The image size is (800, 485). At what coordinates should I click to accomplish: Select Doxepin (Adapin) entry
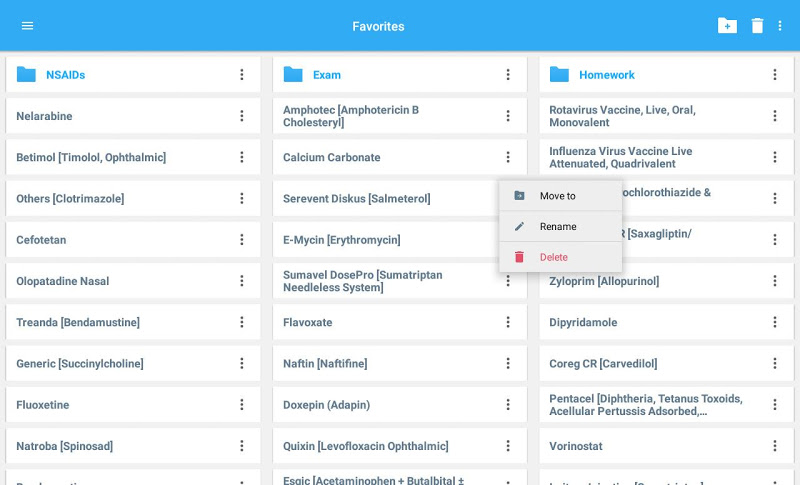tap(399, 405)
